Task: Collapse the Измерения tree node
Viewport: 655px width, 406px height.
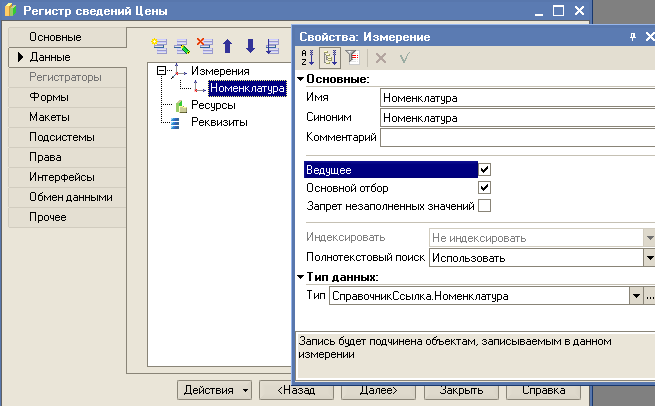Action: pyautogui.click(x=161, y=71)
